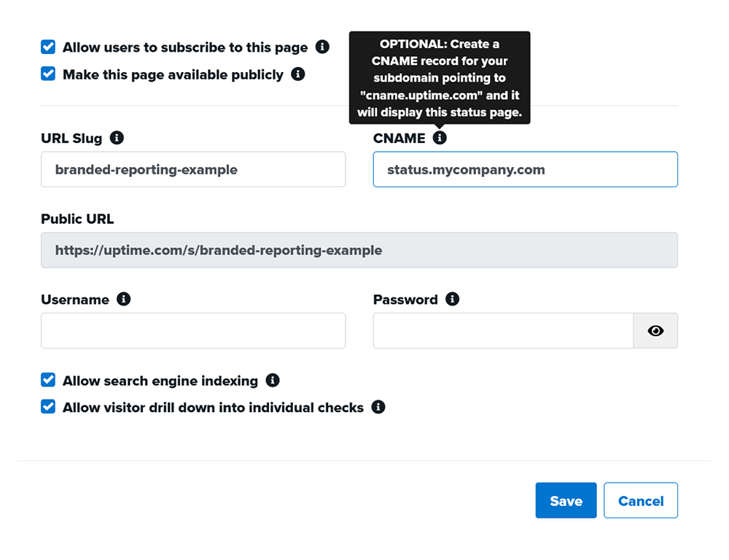Click info icon next to public availability

coord(297,74)
